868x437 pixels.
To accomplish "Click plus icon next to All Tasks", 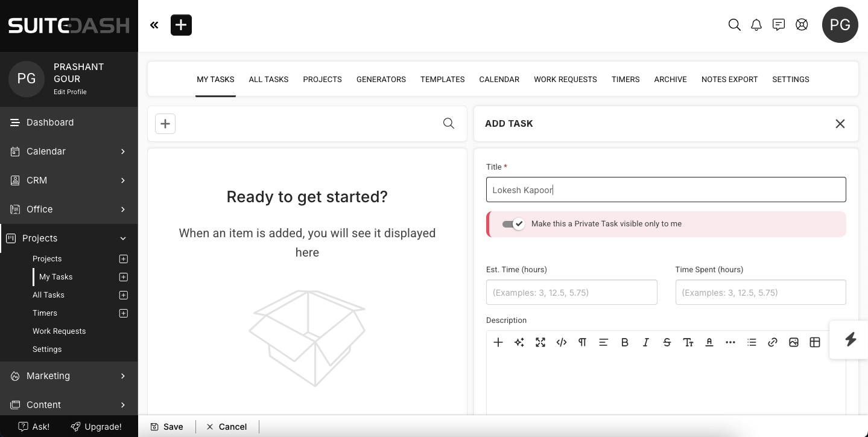I will [124, 295].
